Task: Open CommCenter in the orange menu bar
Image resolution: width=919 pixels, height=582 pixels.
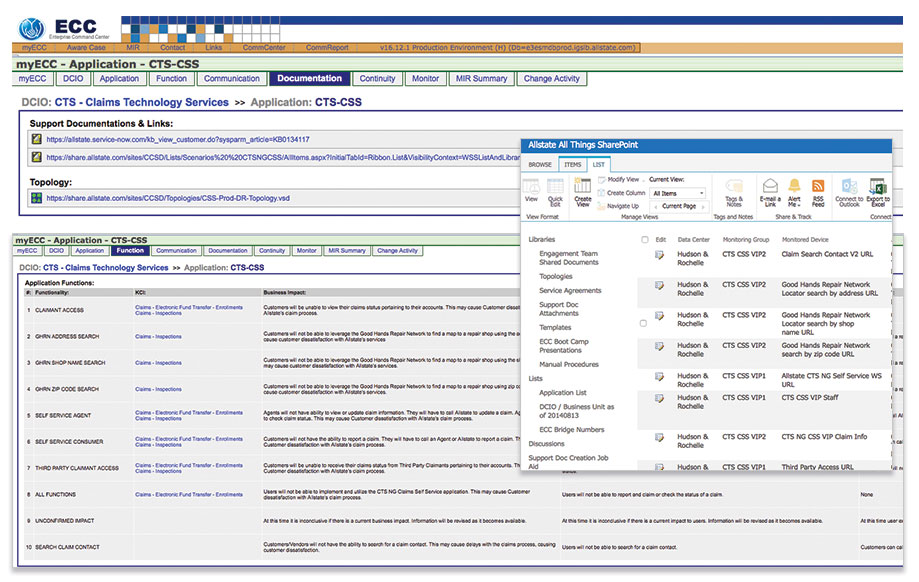Action: pos(264,47)
